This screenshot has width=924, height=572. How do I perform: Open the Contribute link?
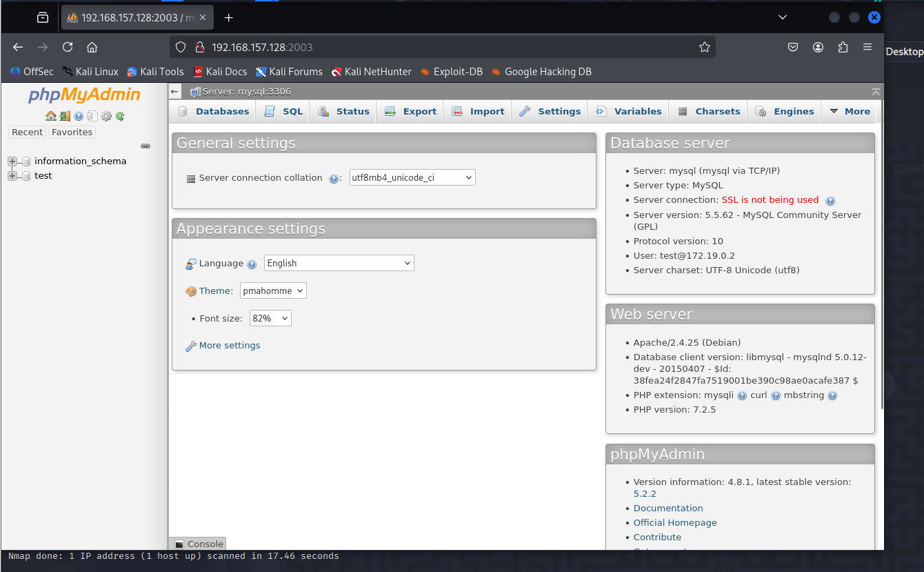pyautogui.click(x=657, y=538)
